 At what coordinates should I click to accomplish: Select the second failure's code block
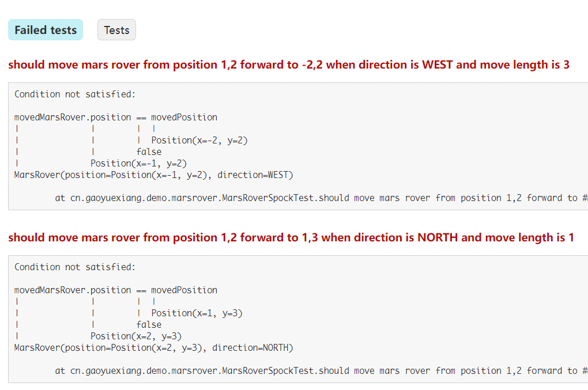tap(294, 319)
